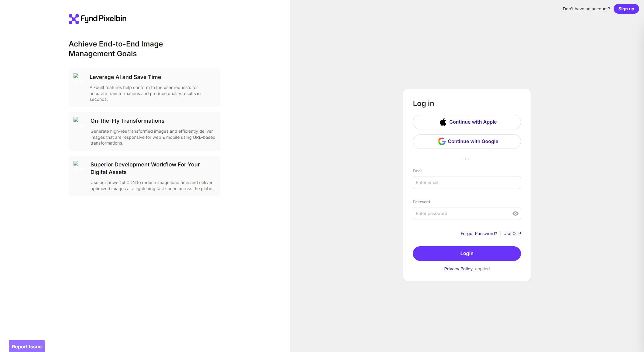Image resolution: width=644 pixels, height=352 pixels.
Task: Click the Leverage AI card description text
Action: pos(145,94)
